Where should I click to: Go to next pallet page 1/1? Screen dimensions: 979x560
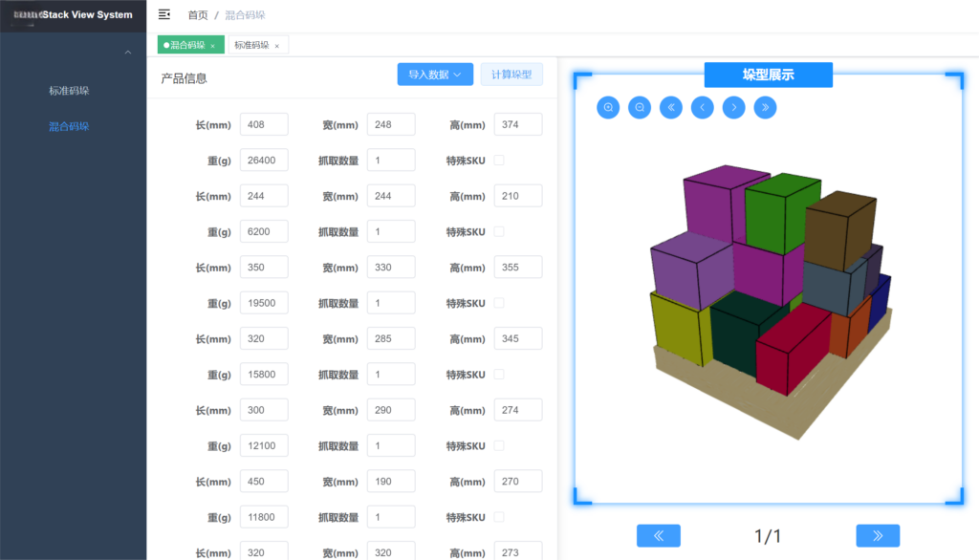[x=878, y=536]
